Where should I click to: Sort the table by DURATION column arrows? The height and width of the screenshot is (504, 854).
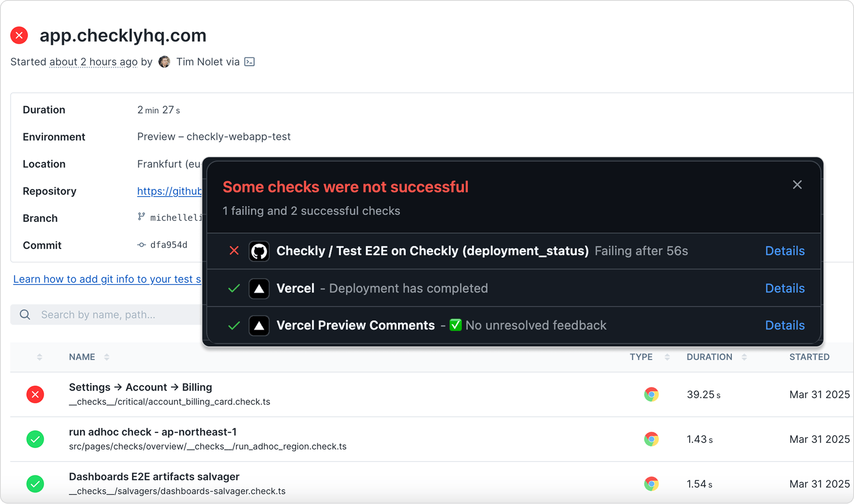744,357
